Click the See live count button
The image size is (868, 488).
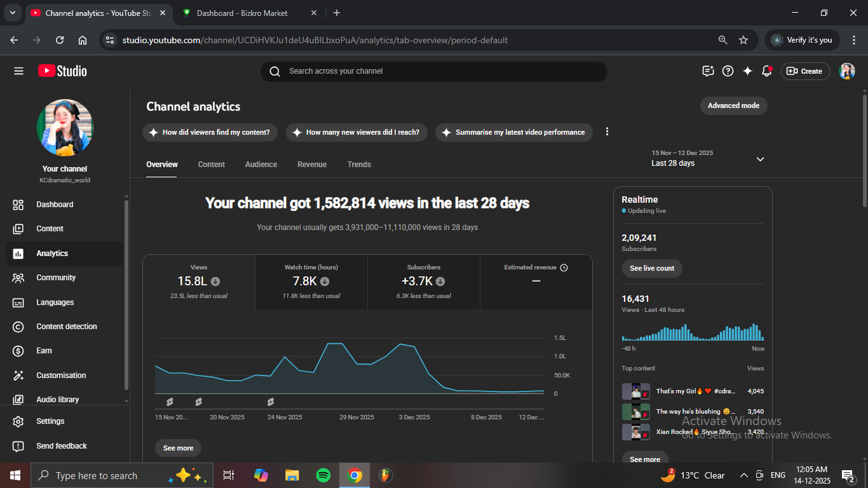tap(652, 268)
